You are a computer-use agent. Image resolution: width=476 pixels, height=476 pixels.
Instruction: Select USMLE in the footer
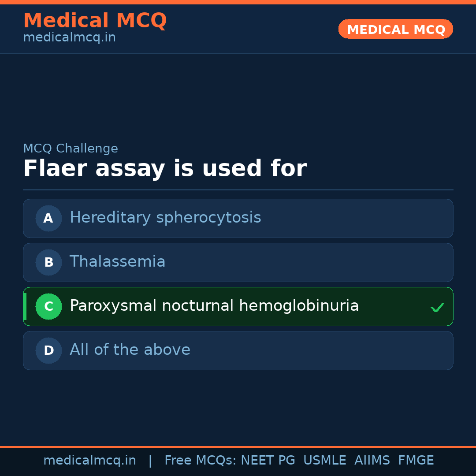[x=324, y=461]
